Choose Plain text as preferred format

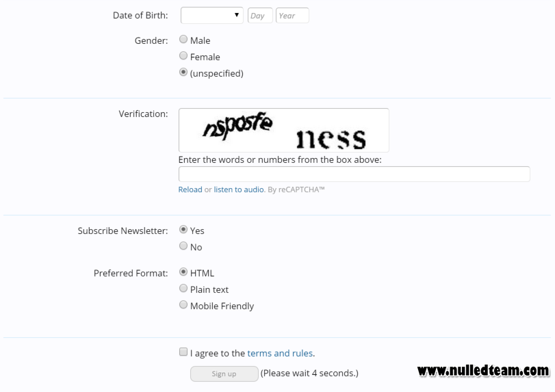[183, 288]
